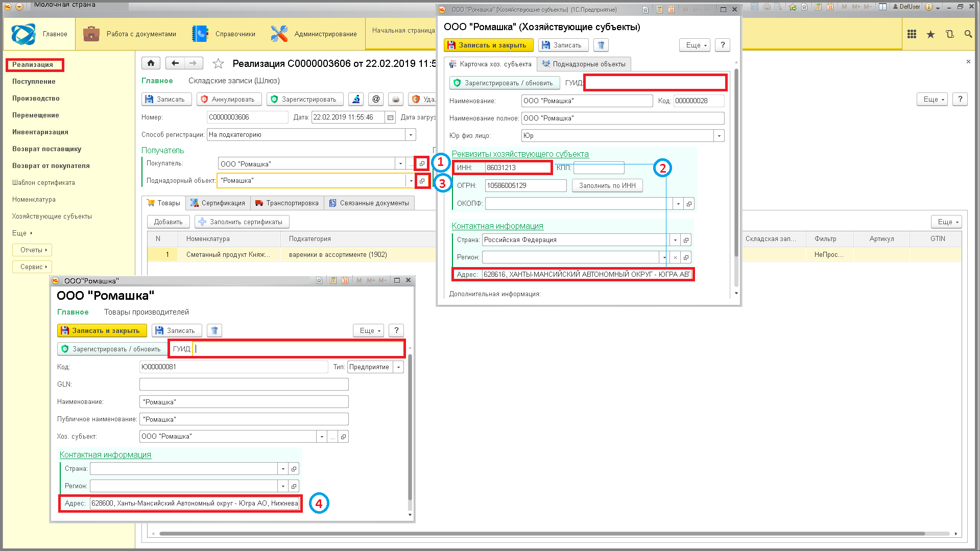Open the Тип Предприятие dropdown
The width and height of the screenshot is (980, 551).
(x=398, y=367)
